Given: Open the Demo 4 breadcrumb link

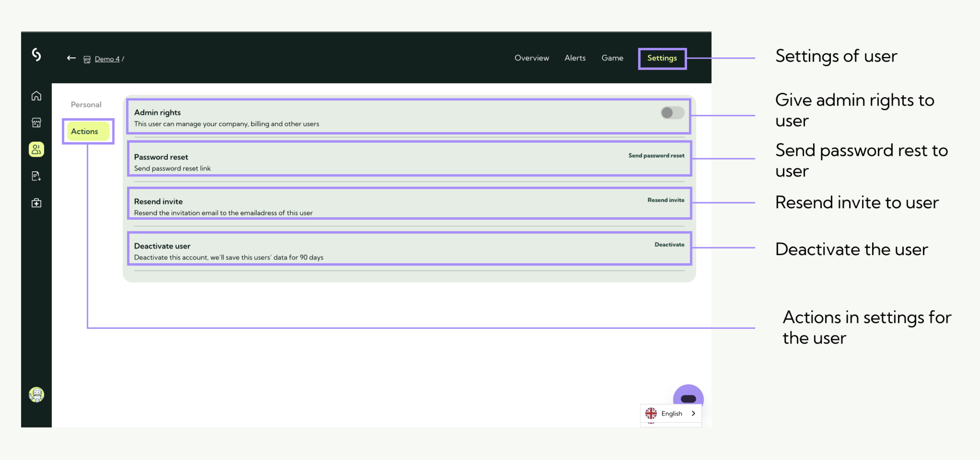Looking at the screenshot, I should click(x=107, y=59).
